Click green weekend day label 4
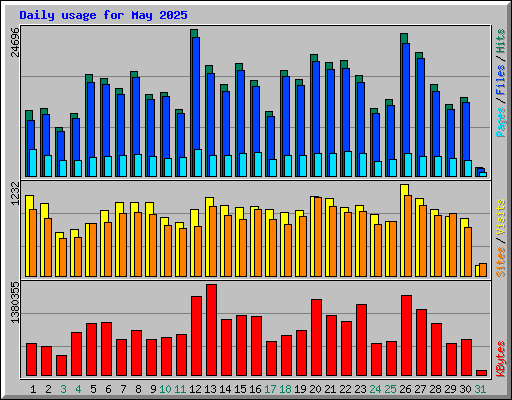 pyautogui.click(x=78, y=389)
